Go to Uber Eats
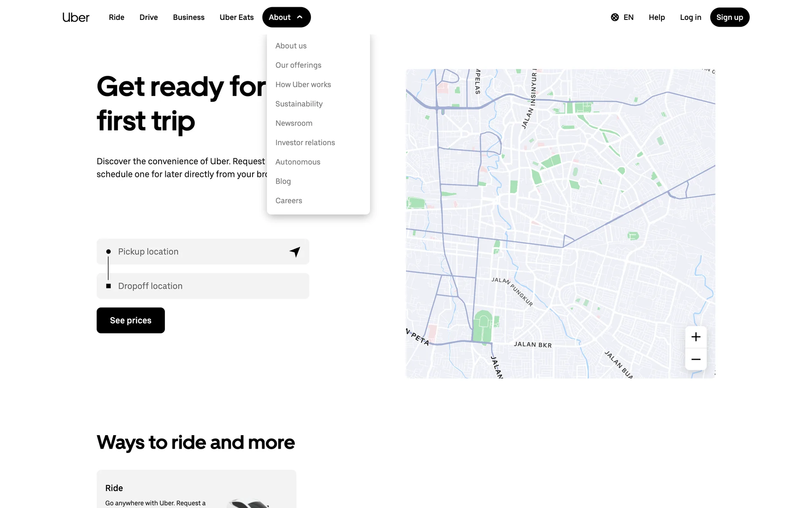This screenshot has width=812, height=508. tap(236, 17)
